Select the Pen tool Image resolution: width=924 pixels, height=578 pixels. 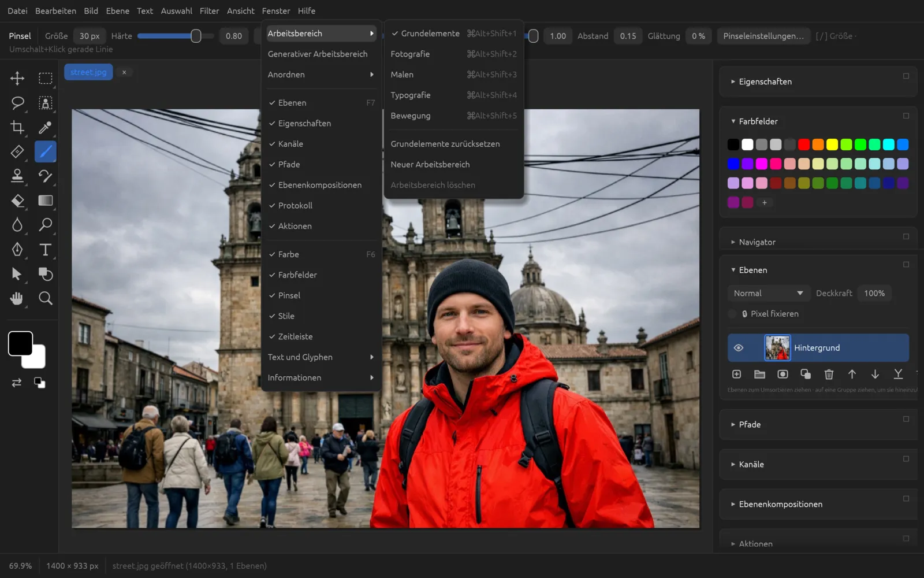[x=17, y=249]
